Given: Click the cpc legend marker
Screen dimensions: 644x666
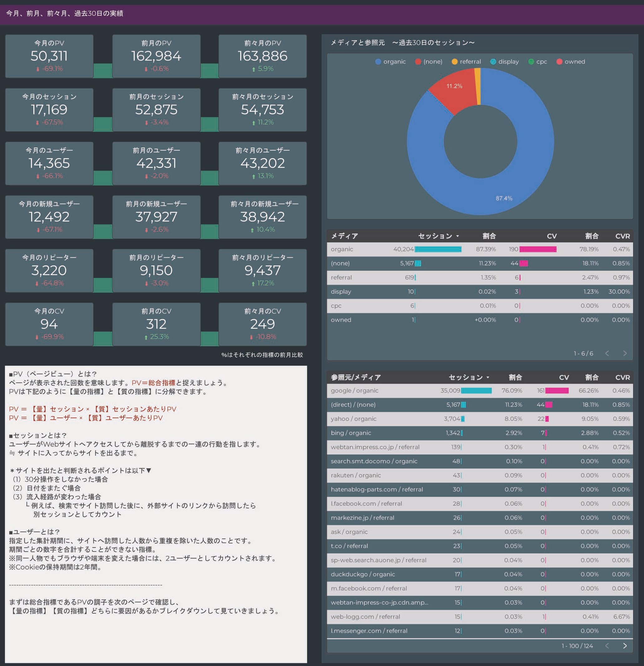Looking at the screenshot, I should point(531,61).
